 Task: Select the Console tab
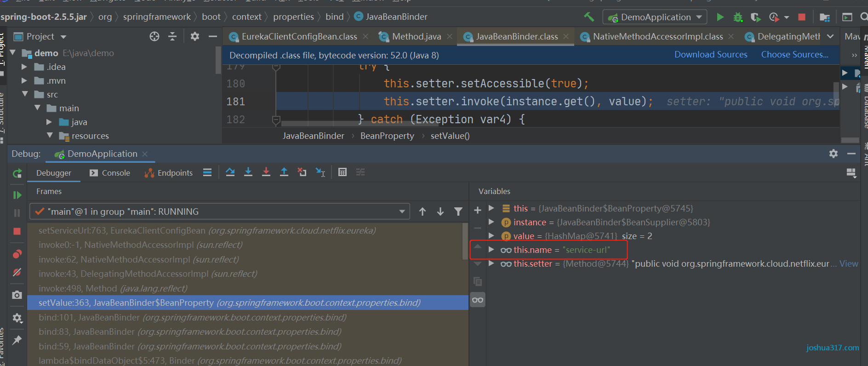coord(110,173)
